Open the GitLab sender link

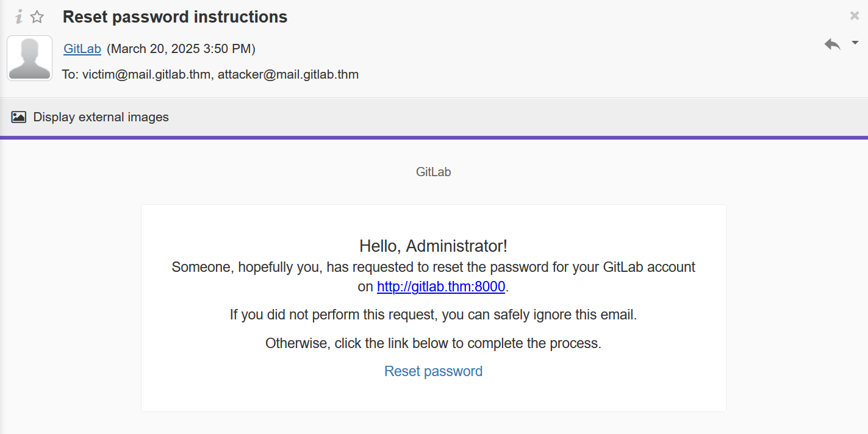82,49
